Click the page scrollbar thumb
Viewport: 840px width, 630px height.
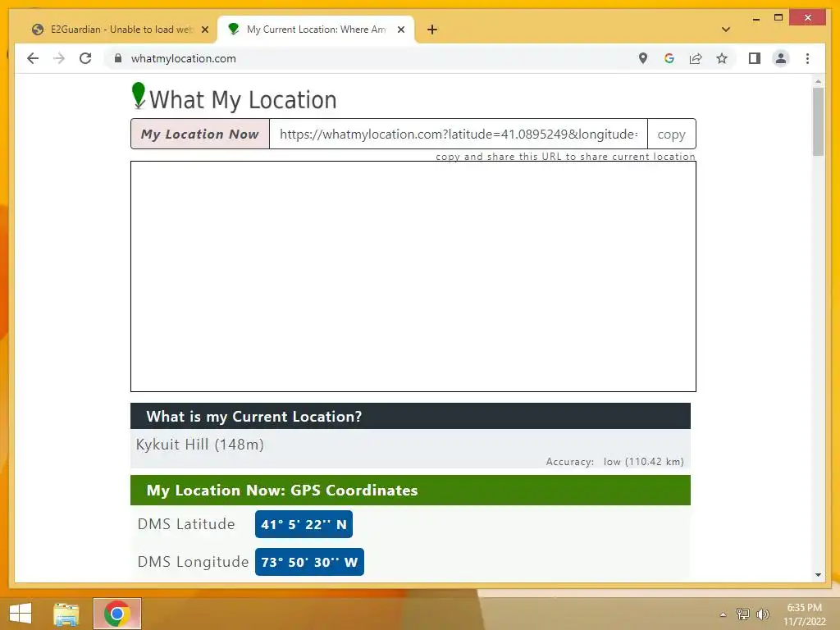pos(818,121)
